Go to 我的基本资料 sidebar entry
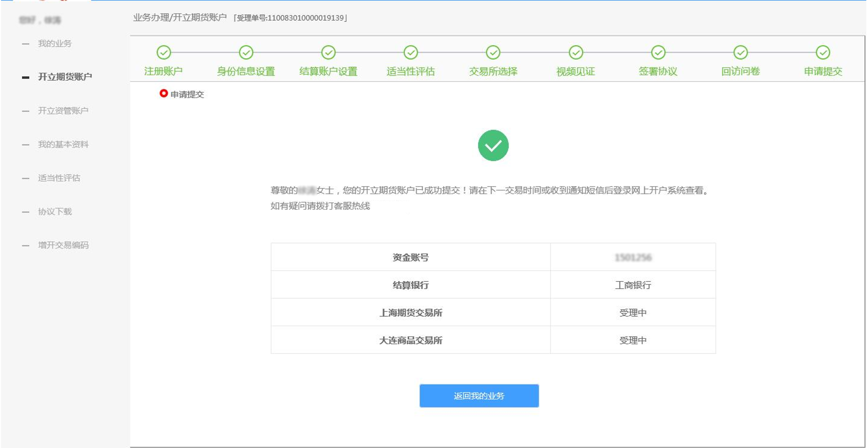This screenshot has height=448, width=868. (63, 144)
